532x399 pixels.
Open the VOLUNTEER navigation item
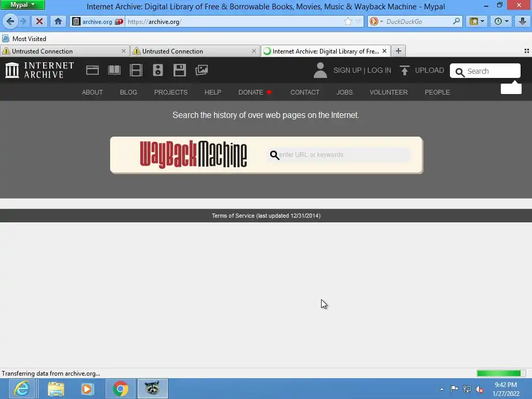pos(389,92)
